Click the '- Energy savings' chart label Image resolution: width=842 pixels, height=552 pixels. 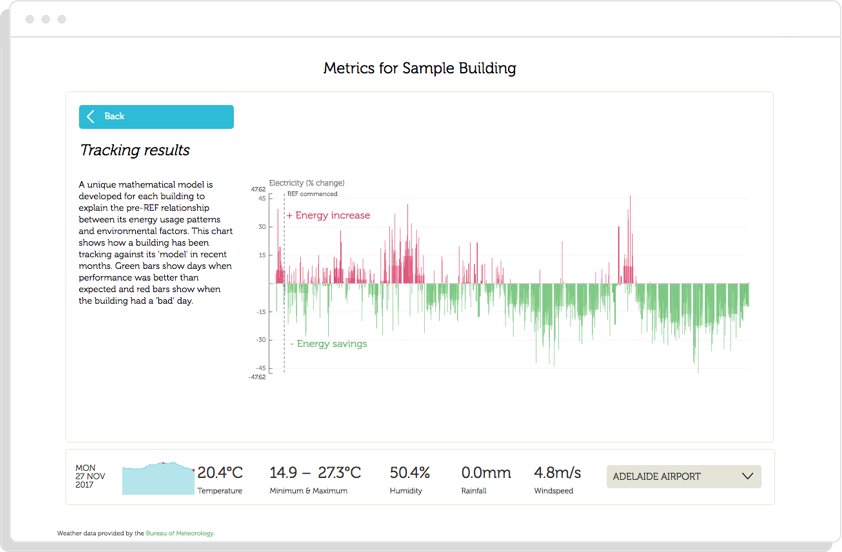[328, 344]
